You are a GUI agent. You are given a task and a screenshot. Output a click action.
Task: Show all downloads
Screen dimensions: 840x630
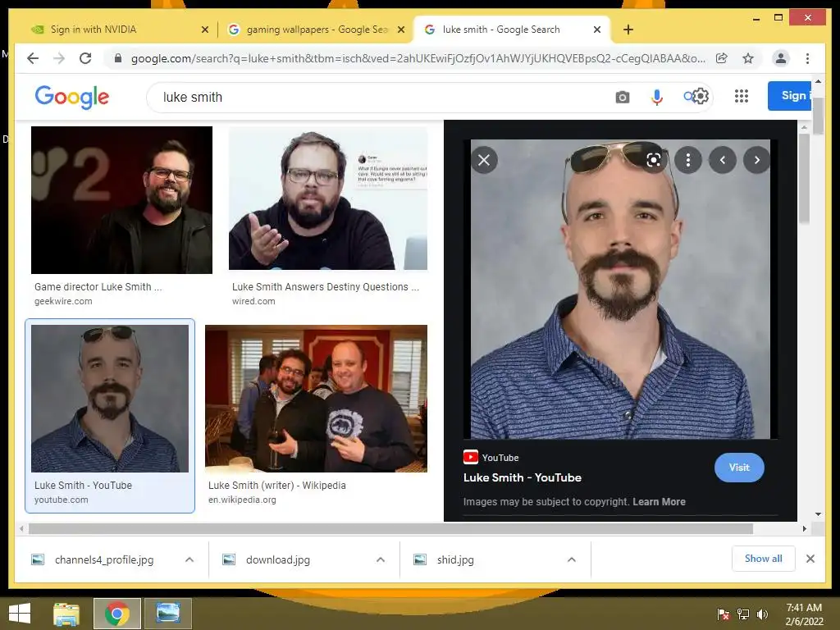pos(764,559)
